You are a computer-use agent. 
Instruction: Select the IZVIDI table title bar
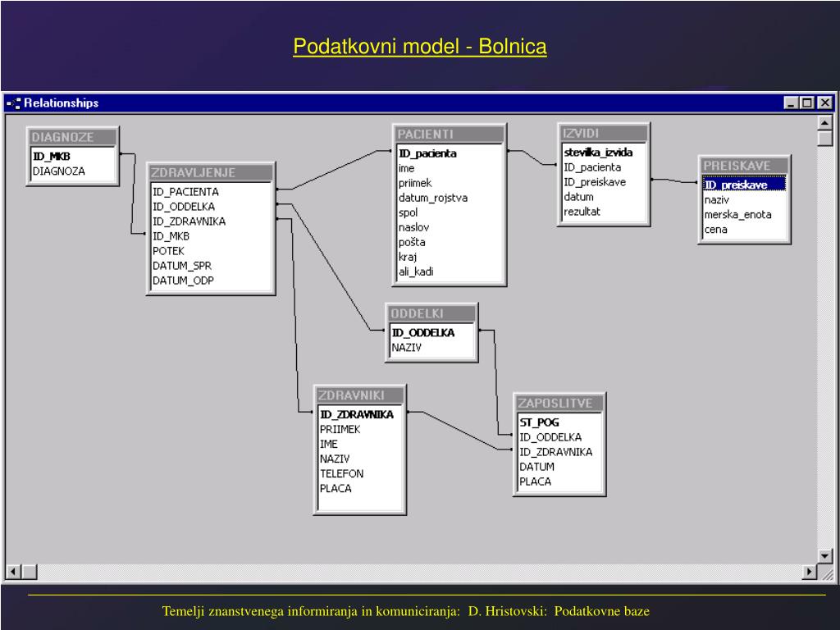[x=604, y=133]
